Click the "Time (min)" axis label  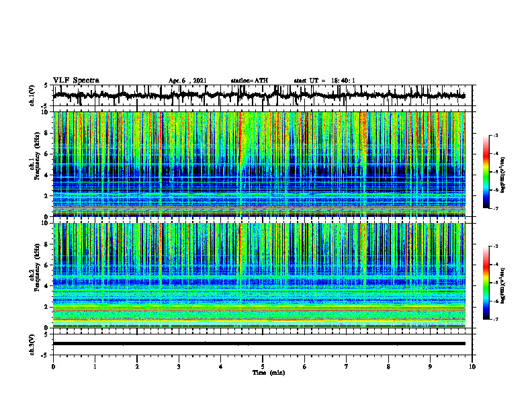(x=269, y=373)
